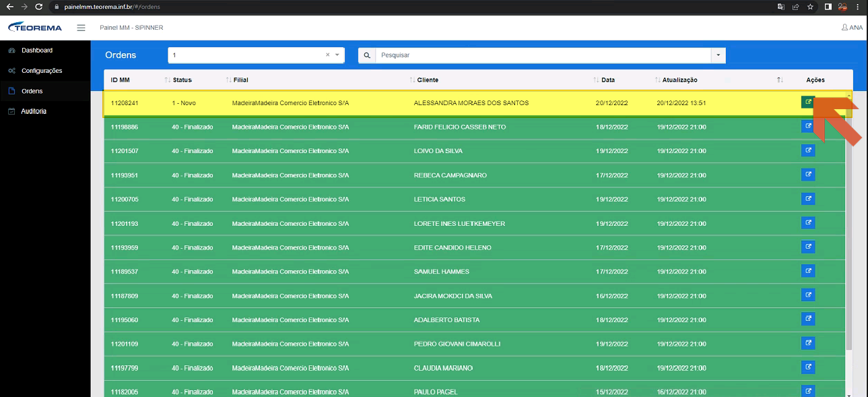
Task: Open action for EDITE CANDIDO HELENO order
Action: 808,247
